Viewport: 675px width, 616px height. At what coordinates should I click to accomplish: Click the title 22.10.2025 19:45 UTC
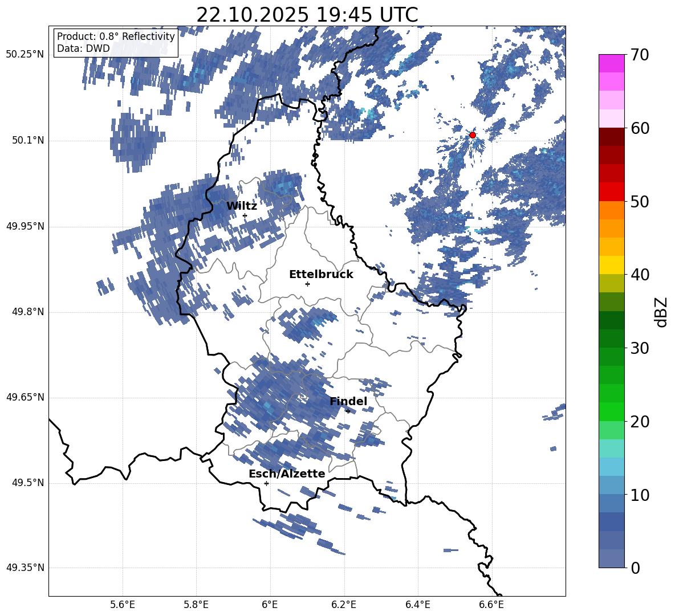pos(307,15)
